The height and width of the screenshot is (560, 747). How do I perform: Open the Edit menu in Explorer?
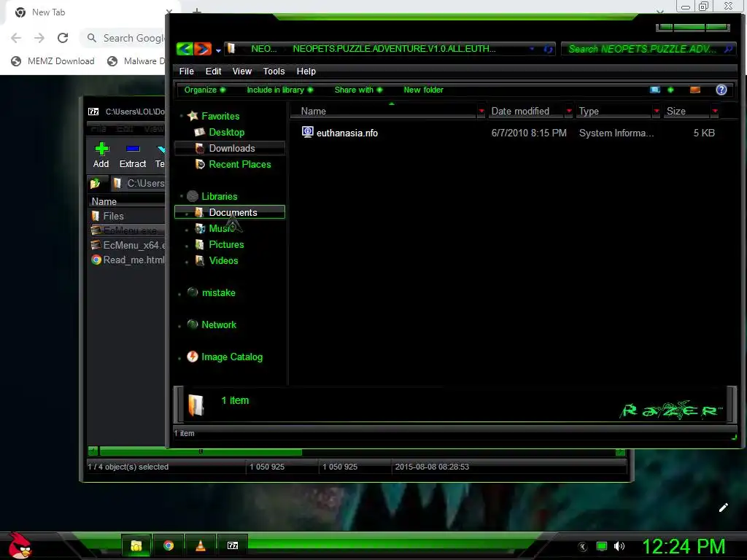click(213, 71)
